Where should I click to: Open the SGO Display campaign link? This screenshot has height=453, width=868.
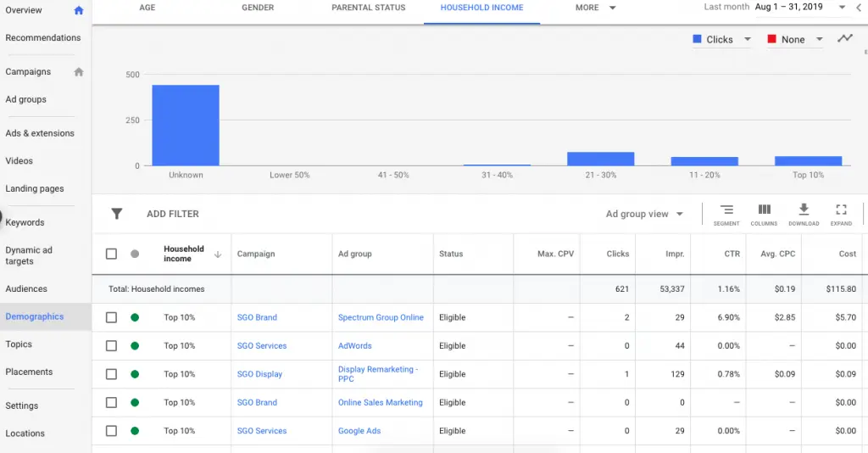pyautogui.click(x=259, y=374)
